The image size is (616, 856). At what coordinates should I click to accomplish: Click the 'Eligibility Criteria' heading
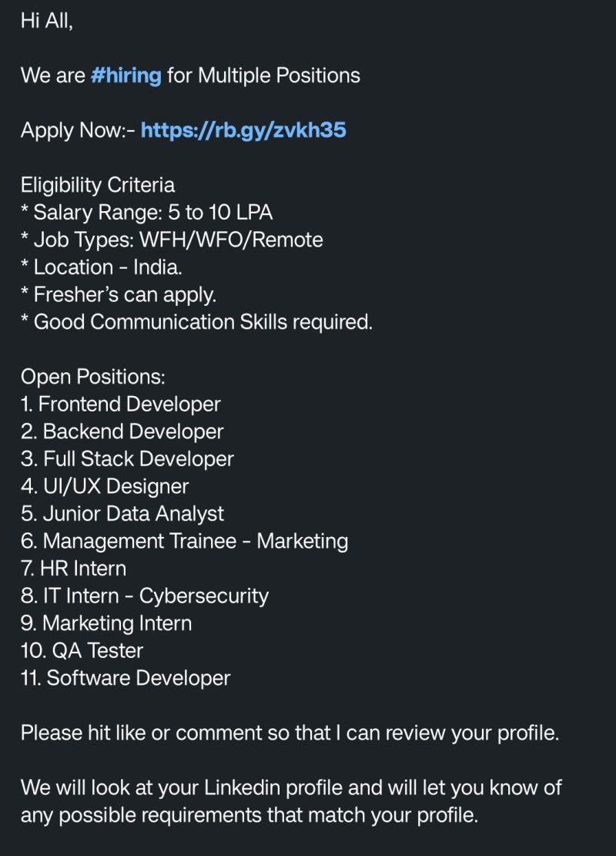coord(98,185)
